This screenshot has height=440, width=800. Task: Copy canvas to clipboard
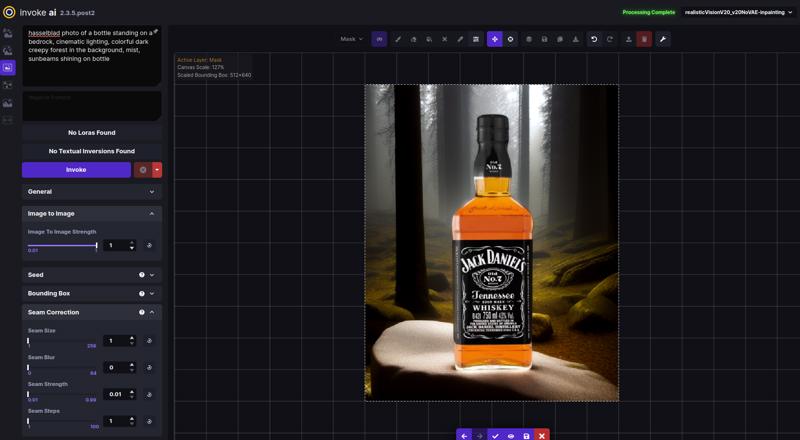(560, 39)
